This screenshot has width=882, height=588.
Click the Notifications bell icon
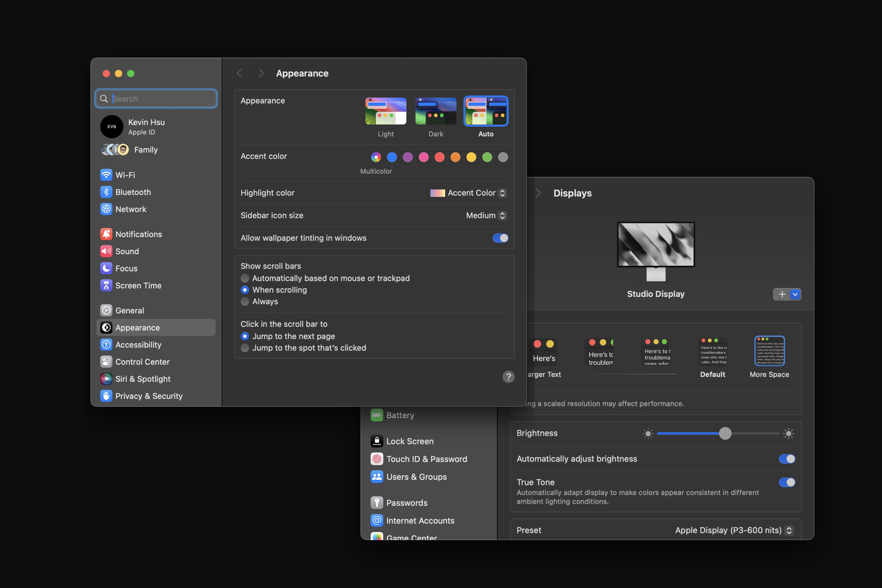106,234
